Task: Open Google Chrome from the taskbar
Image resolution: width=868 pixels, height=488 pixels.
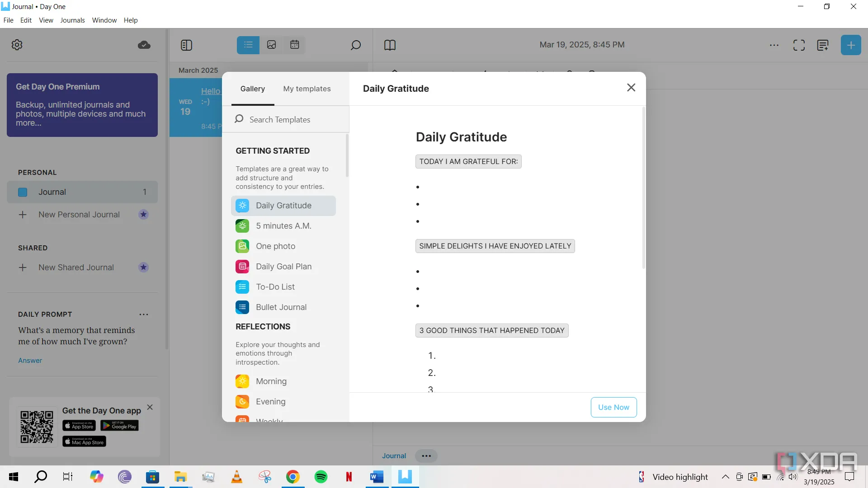Action: pos(292,477)
